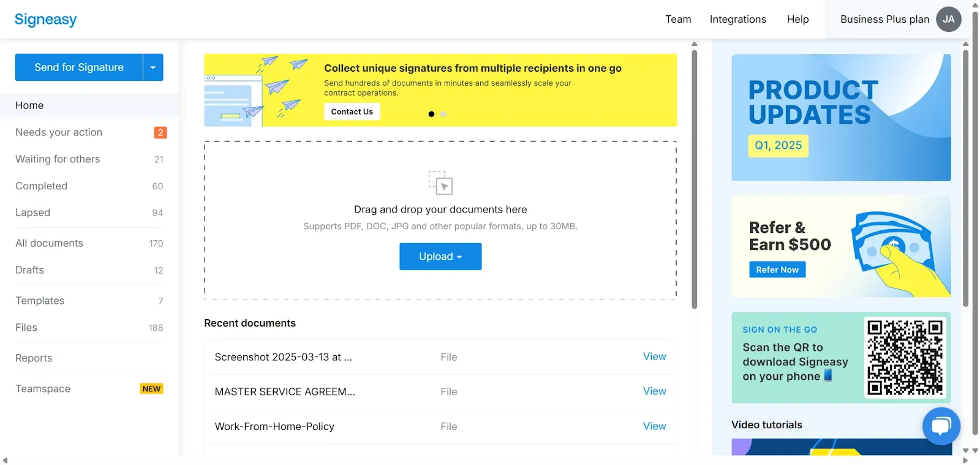The image size is (980, 465).
Task: Go to Home in the sidebar
Action: pyautogui.click(x=89, y=105)
